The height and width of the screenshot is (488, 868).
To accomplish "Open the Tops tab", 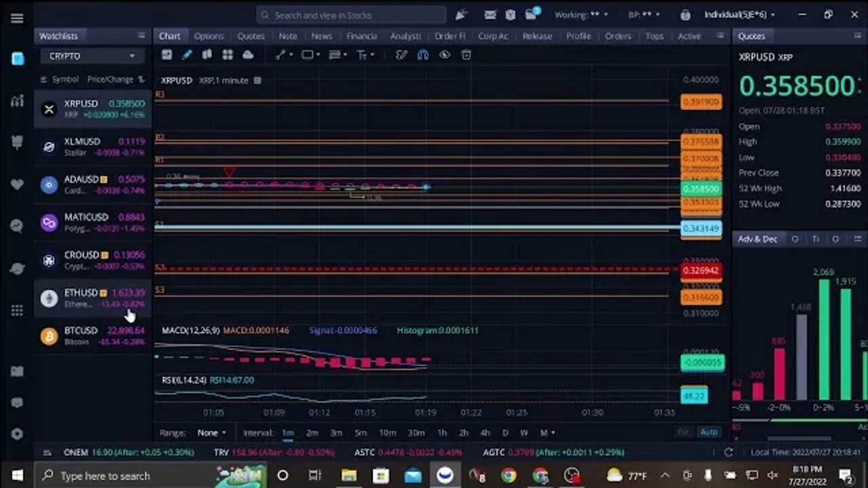I will click(x=654, y=36).
